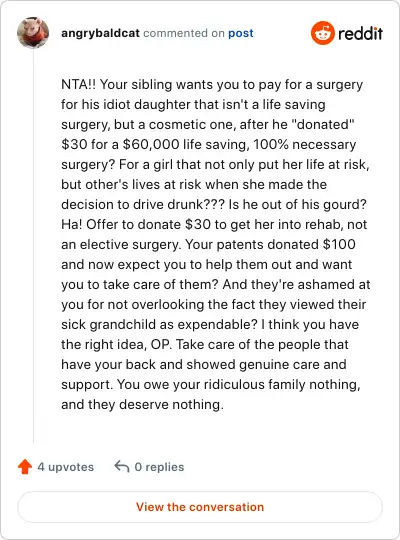
Task: Click the reddit wordmark text logo
Action: click(x=360, y=33)
